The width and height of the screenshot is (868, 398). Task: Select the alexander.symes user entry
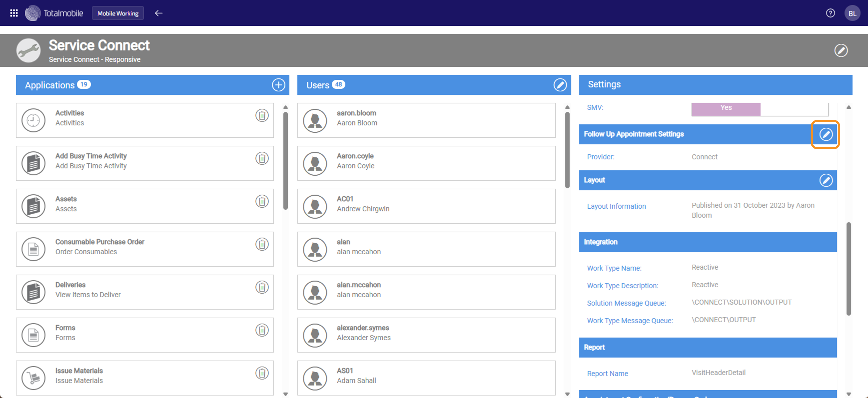(426, 335)
